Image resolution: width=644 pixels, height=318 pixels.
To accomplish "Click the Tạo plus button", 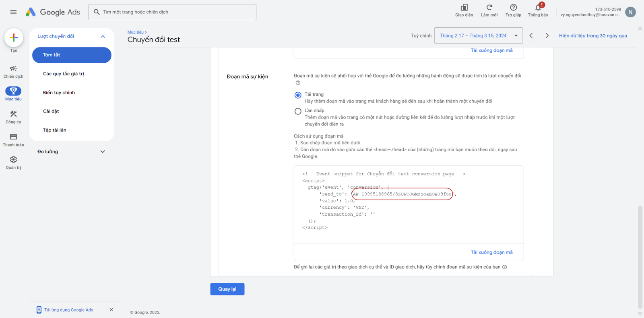I will 14,38.
